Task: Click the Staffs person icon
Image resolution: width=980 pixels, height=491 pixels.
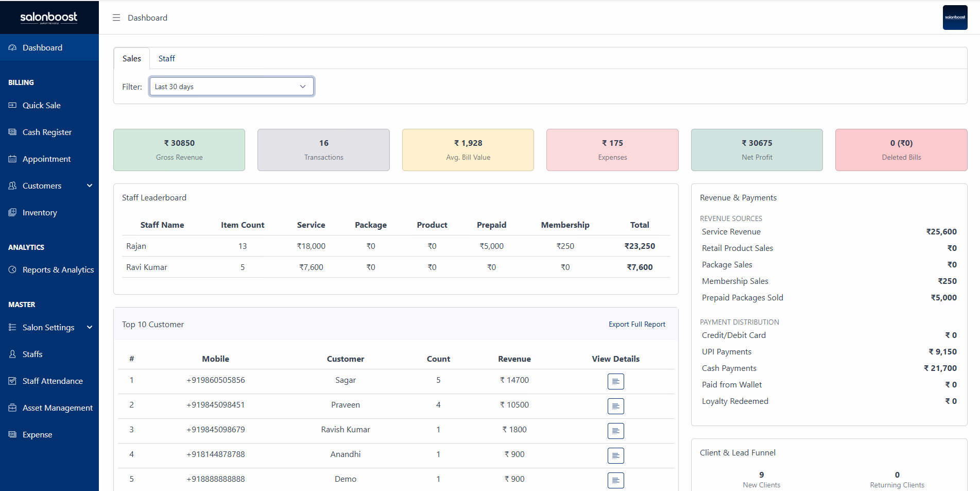Action: coord(12,354)
